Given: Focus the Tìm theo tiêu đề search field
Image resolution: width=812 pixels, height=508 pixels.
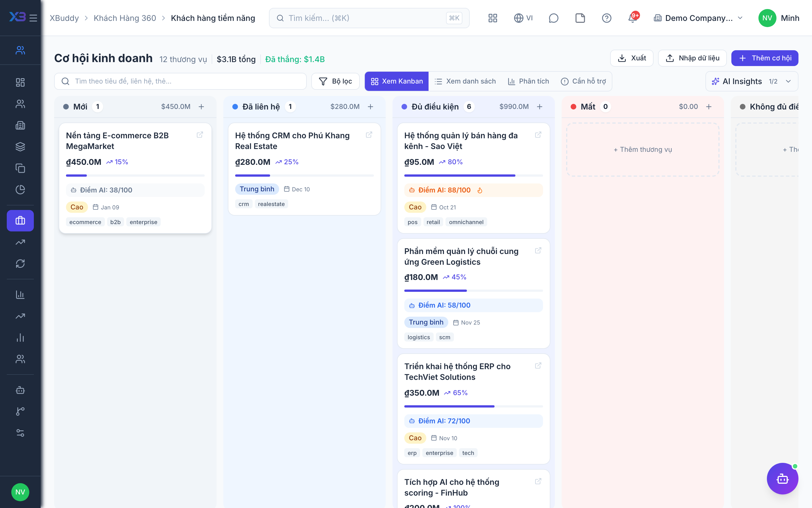Looking at the screenshot, I should pos(180,81).
